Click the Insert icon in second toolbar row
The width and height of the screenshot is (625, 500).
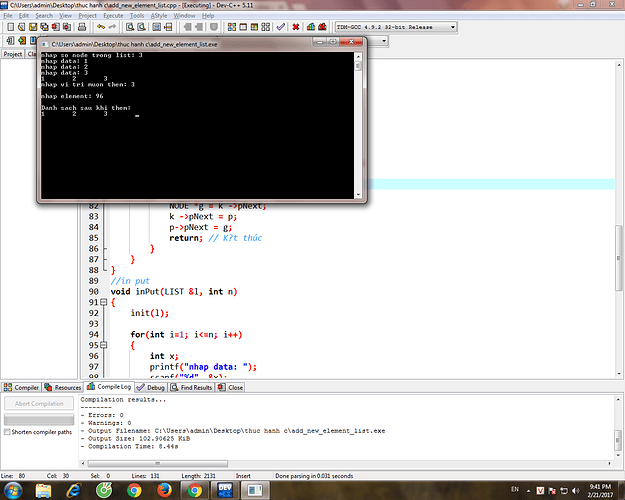[x=10, y=40]
